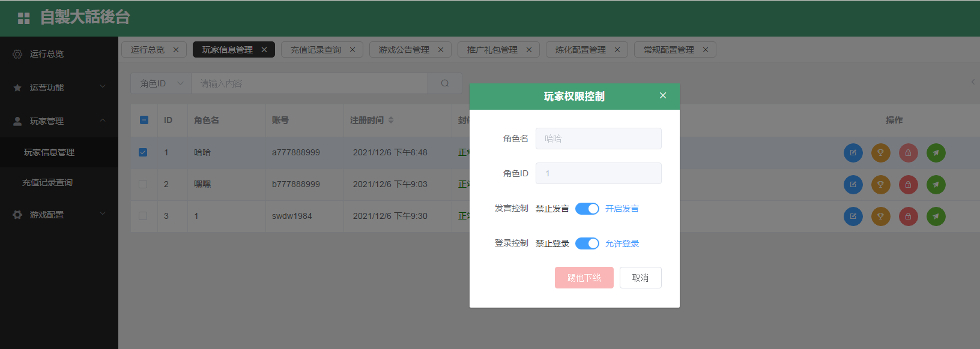Toggle the 发言控制 speech switch

coord(587,209)
